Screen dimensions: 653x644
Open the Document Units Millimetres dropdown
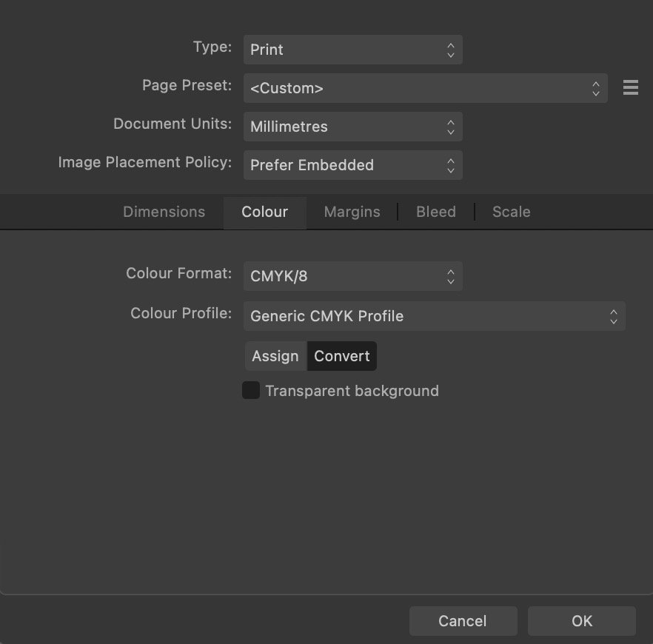click(x=352, y=127)
